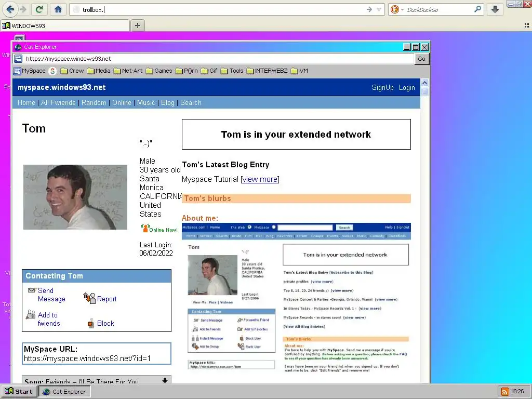
Task: Open the P()rn bookmarks folder
Action: (187, 71)
